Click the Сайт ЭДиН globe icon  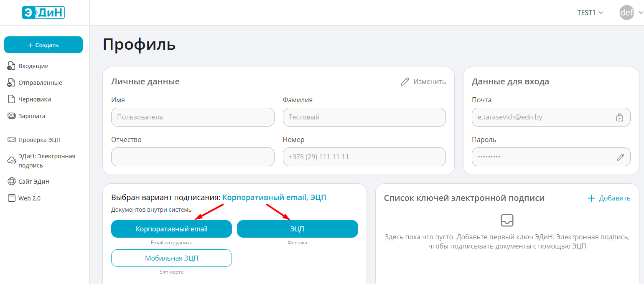tap(12, 182)
